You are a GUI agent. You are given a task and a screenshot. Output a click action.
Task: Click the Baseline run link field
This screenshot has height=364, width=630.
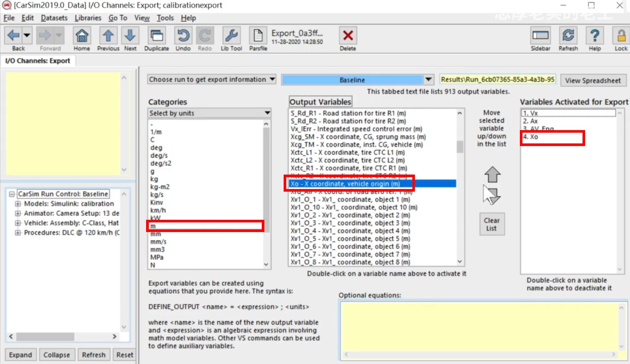pos(352,80)
